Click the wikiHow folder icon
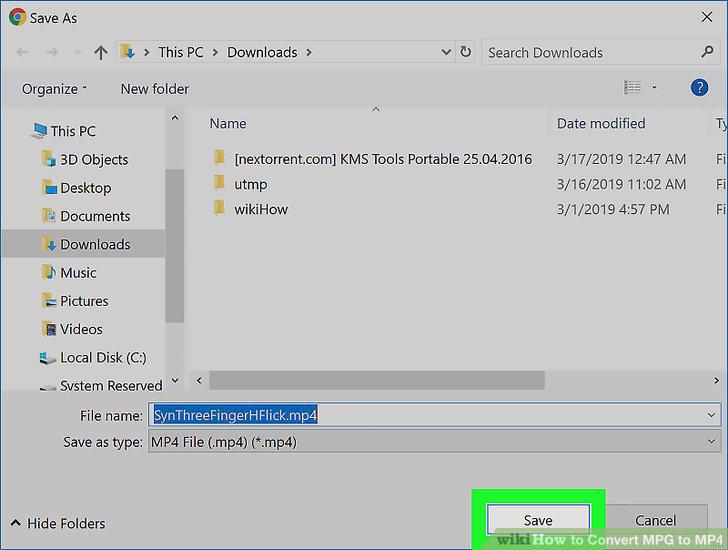This screenshot has height=550, width=728. click(x=220, y=207)
